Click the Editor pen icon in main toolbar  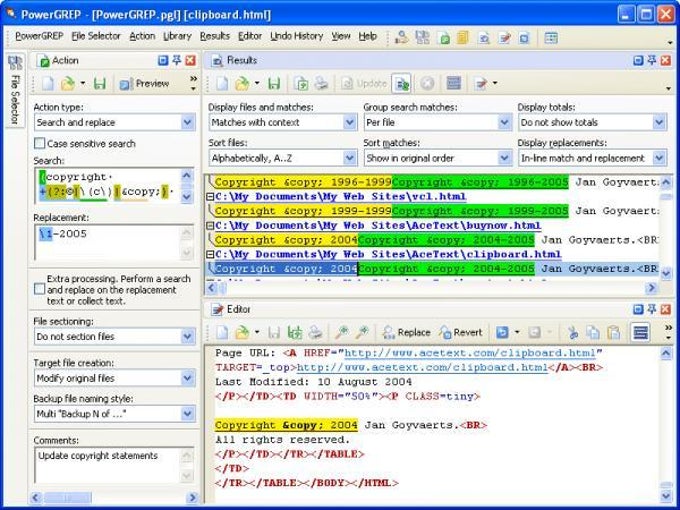click(504, 37)
